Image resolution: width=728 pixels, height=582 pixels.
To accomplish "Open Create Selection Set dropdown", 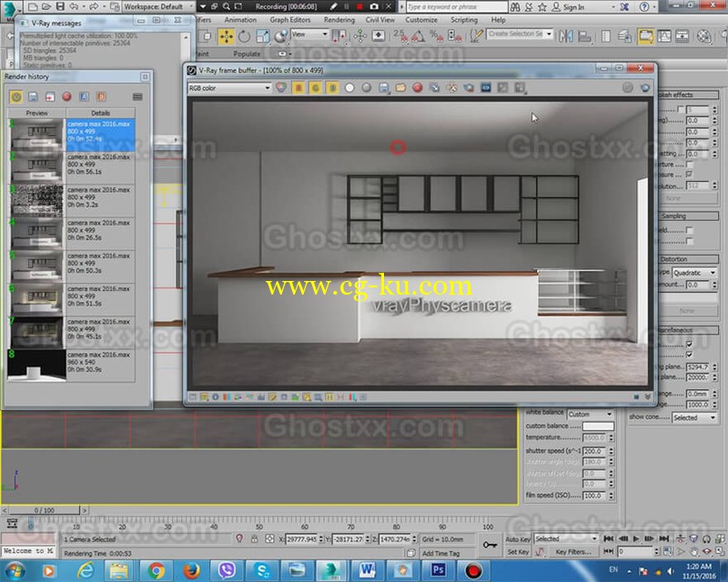I will (520, 34).
